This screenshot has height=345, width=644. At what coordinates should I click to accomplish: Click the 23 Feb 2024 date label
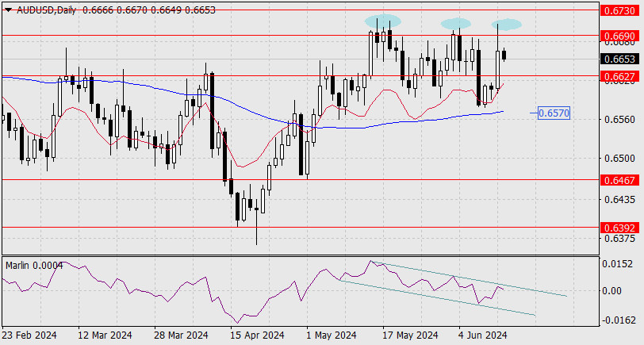tap(29, 335)
